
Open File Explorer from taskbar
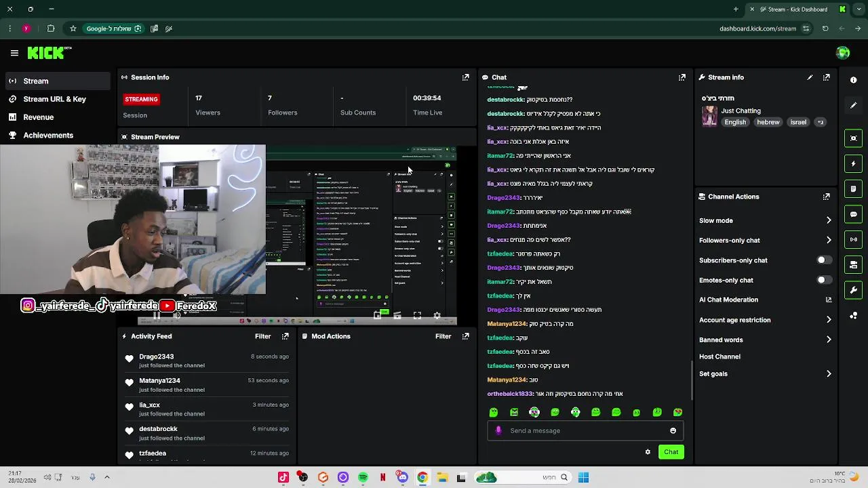click(x=442, y=478)
